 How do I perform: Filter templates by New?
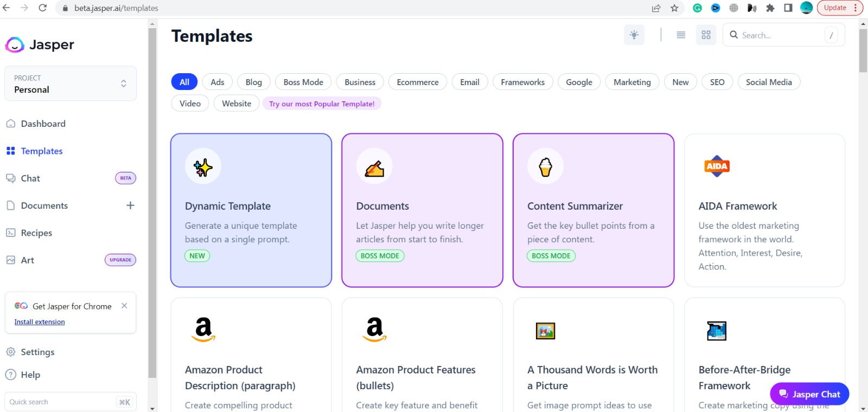pos(680,82)
